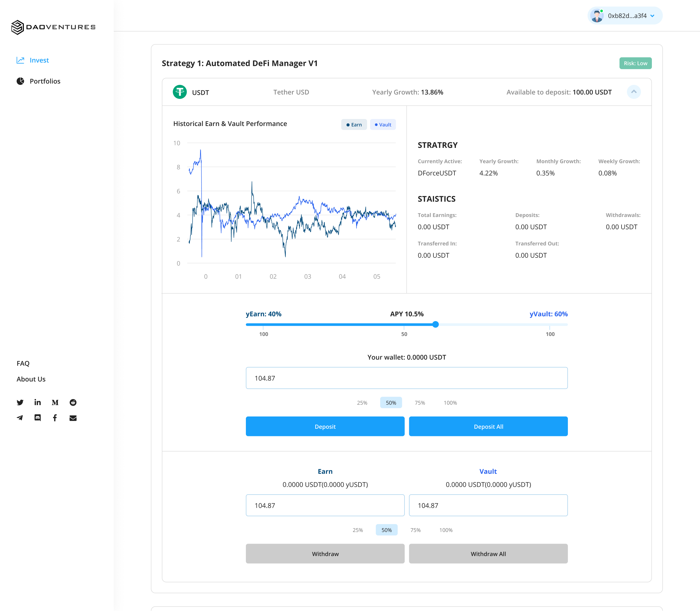Click the DForceUSDT active strategy value

[437, 173]
